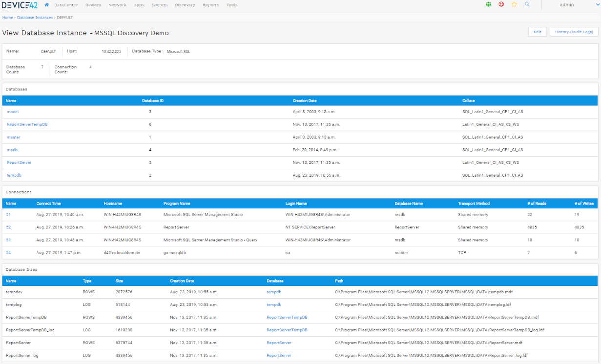Viewport: 601px width, 364px height.
Task: Click tempdb link in templog row
Action: pos(274,304)
